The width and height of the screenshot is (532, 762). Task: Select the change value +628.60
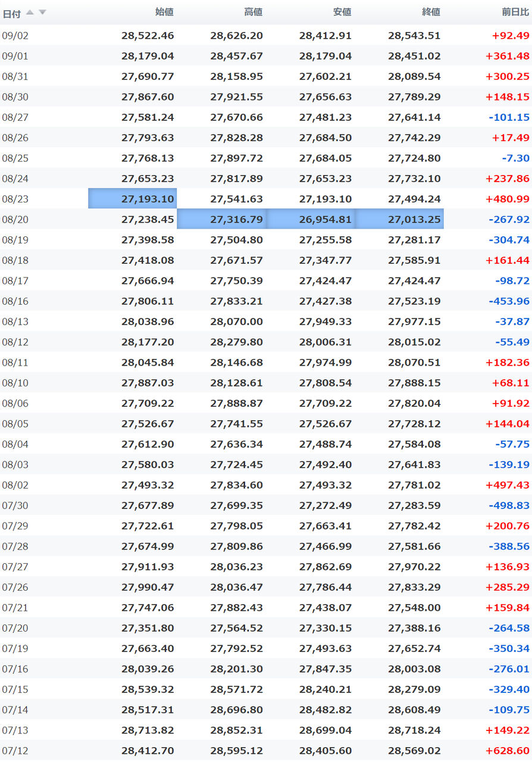[508, 751]
